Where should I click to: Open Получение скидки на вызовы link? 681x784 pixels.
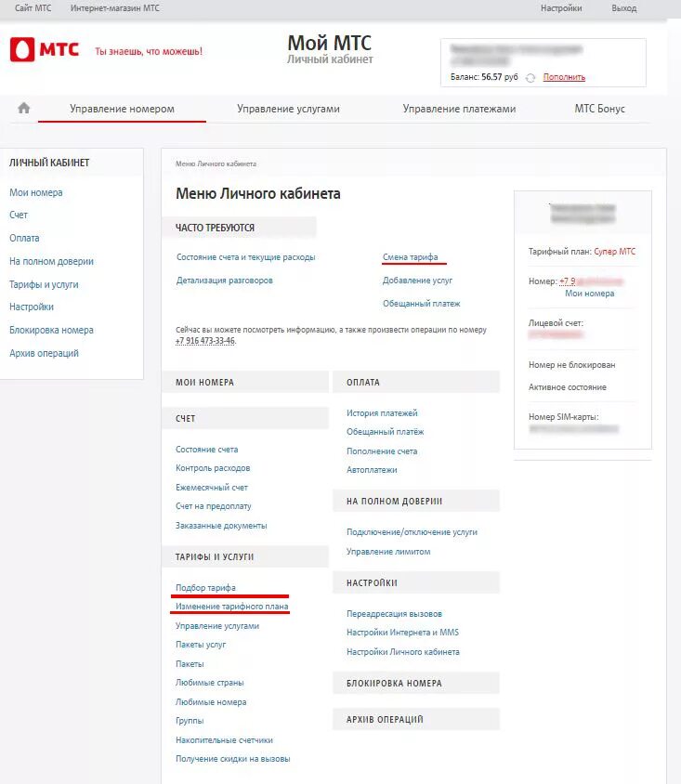[233, 759]
